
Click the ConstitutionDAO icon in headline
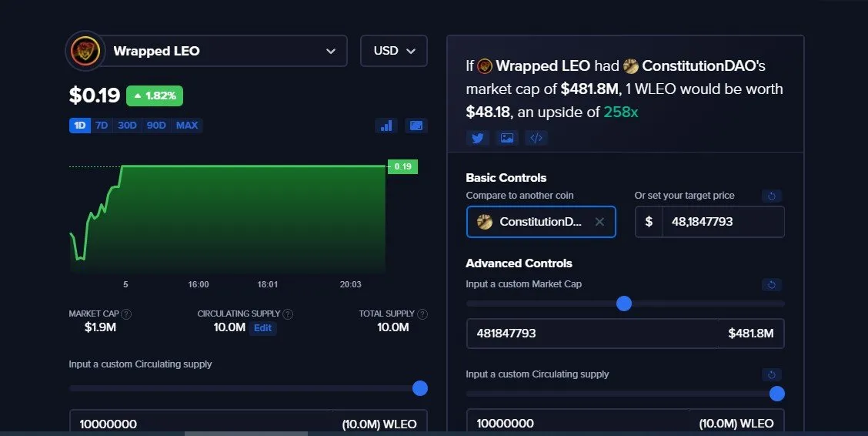tap(630, 66)
